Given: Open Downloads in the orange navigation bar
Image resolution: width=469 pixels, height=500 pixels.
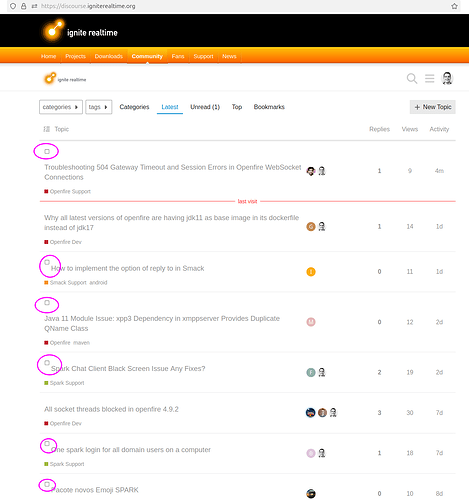Looking at the screenshot, I should 109,56.
